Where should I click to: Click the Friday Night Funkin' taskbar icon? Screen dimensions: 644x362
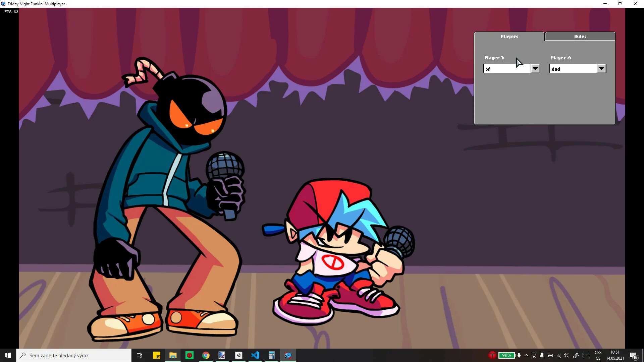tap(288, 355)
